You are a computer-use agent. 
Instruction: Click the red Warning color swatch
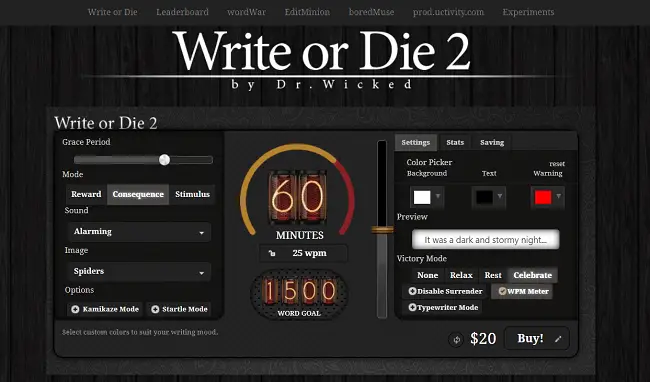(543, 197)
